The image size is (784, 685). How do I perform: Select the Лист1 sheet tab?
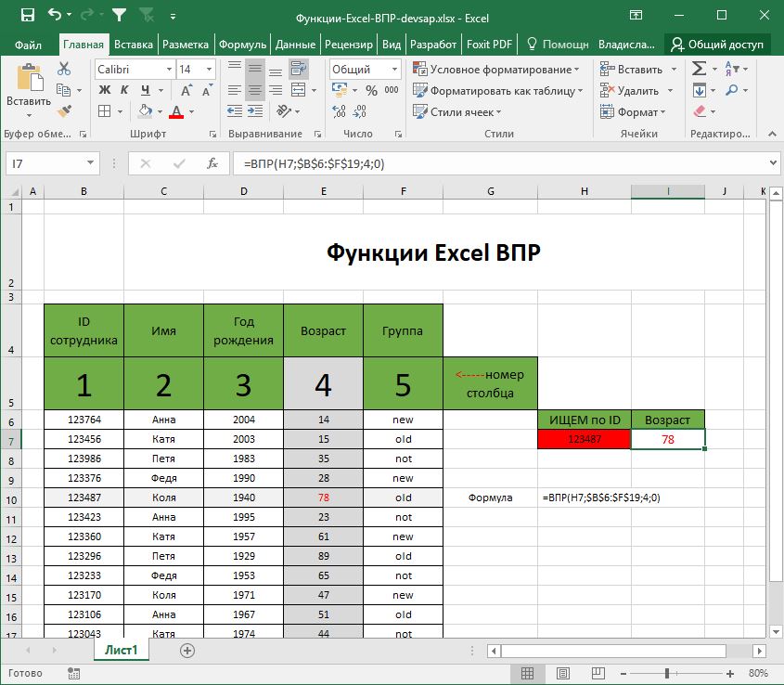tap(121, 650)
